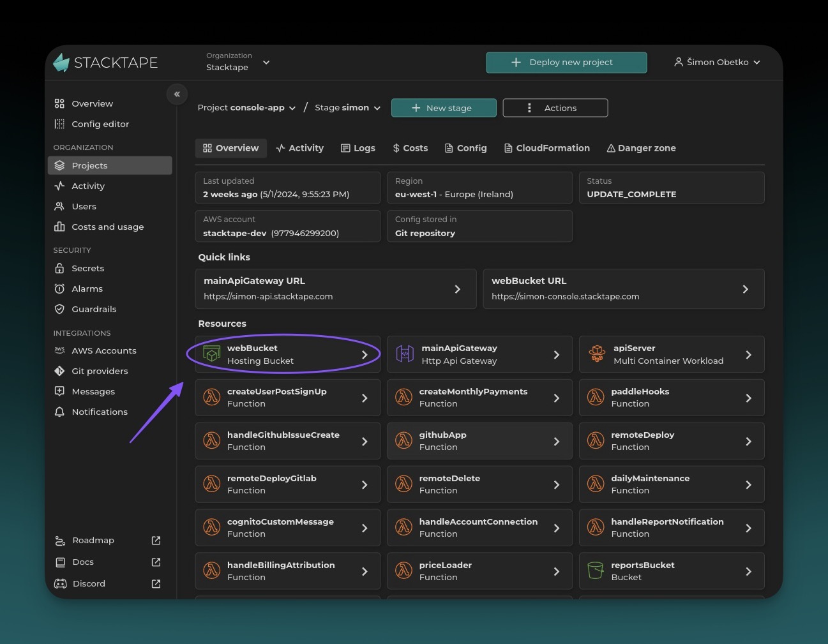828x644 pixels.
Task: Click the webBucket hosting bucket icon
Action: (211, 354)
